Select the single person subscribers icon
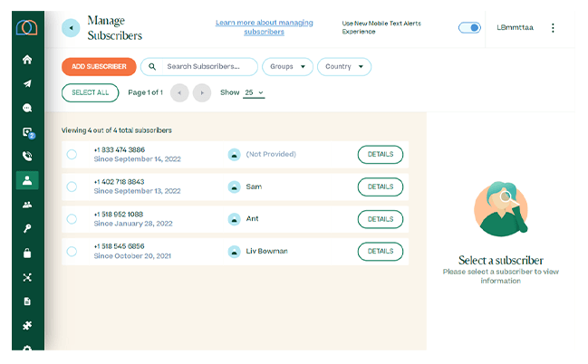This screenshot has width=588, height=364. tap(27, 180)
